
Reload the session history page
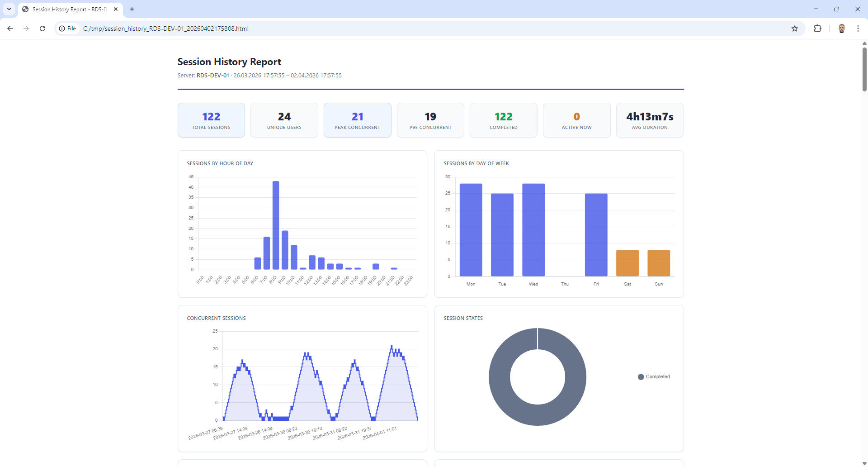pyautogui.click(x=42, y=29)
